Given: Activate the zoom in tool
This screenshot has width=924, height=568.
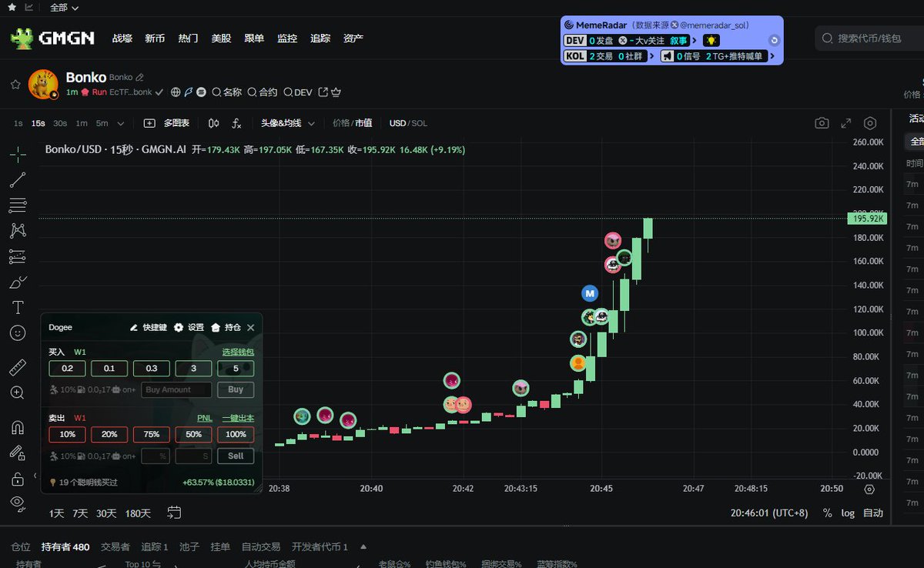Looking at the screenshot, I should (x=18, y=393).
